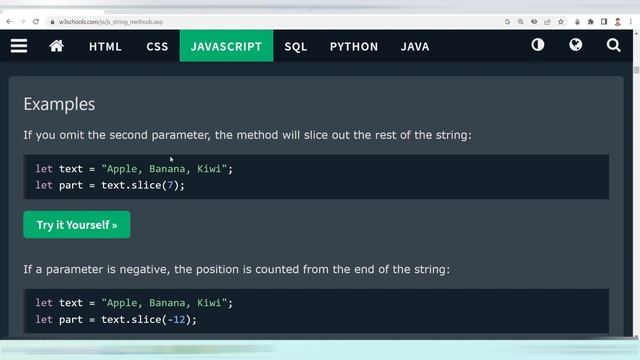This screenshot has height=360, width=640.
Task: Click browser forward arrow
Action: tap(22, 22)
